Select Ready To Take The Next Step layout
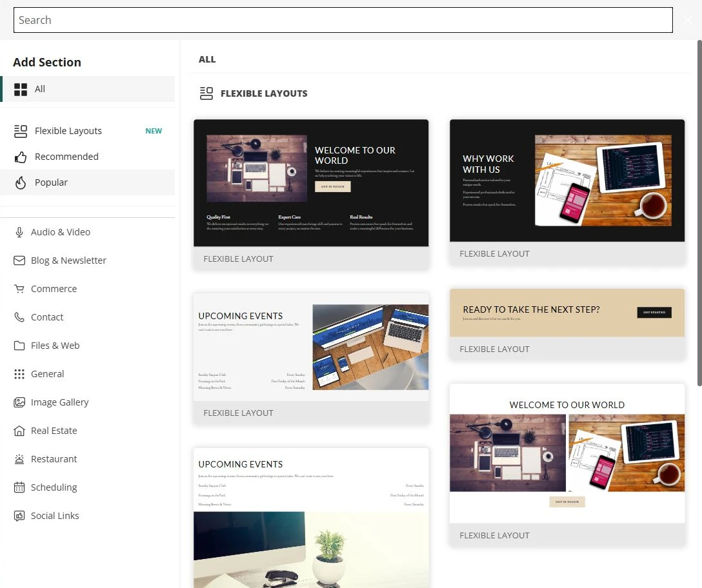 coord(567,324)
